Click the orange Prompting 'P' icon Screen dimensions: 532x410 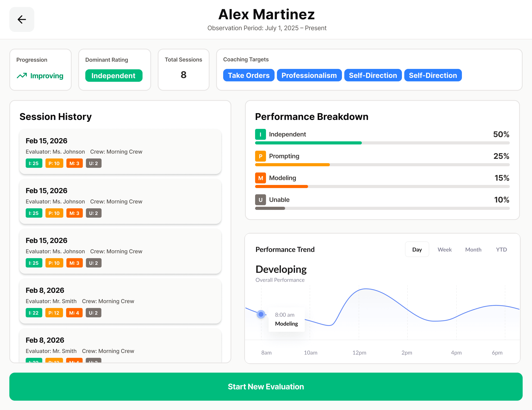[x=260, y=156]
